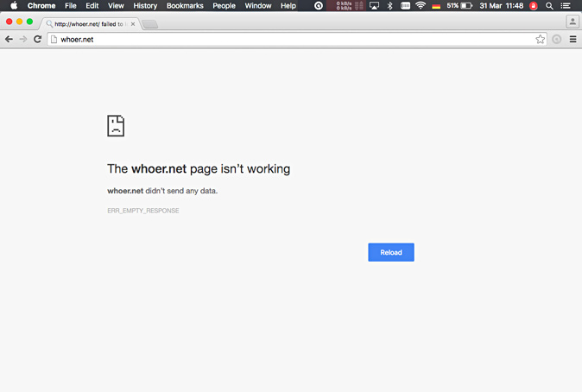
Task: Click the Wi-Fi status icon
Action: click(421, 5)
